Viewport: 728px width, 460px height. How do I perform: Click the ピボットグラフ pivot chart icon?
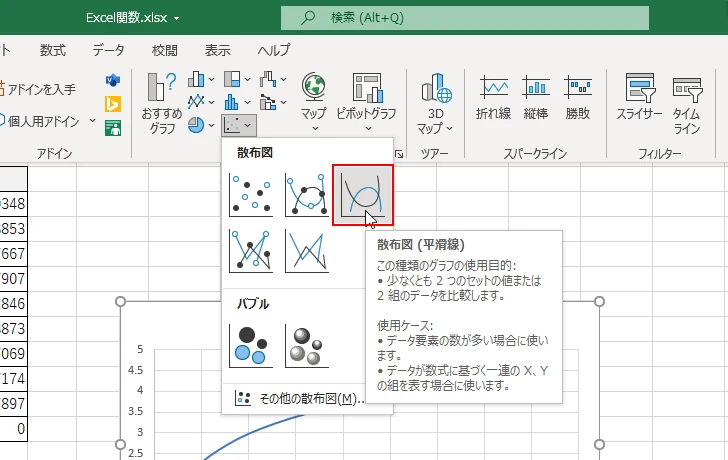click(367, 87)
